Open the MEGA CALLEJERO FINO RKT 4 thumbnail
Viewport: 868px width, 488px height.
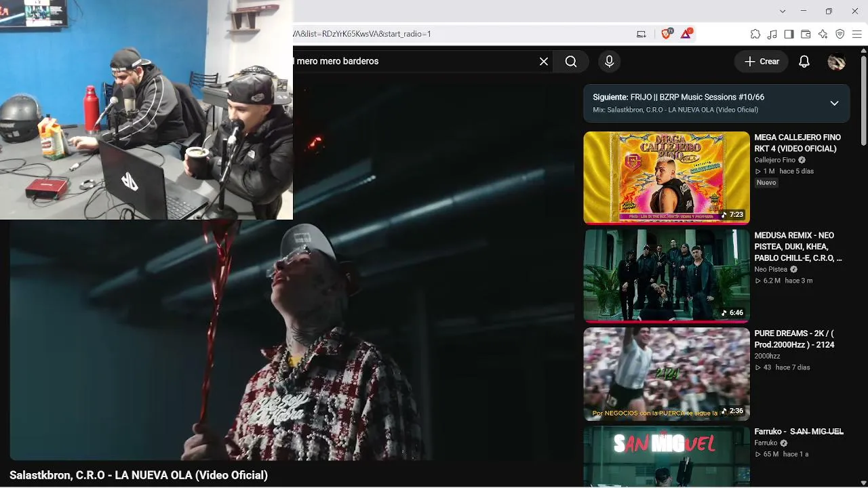pyautogui.click(x=667, y=178)
